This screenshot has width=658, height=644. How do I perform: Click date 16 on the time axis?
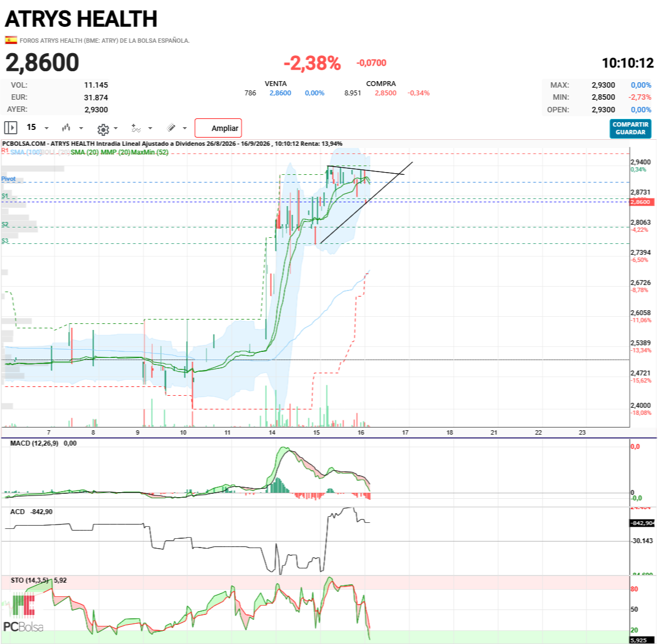coord(361,432)
